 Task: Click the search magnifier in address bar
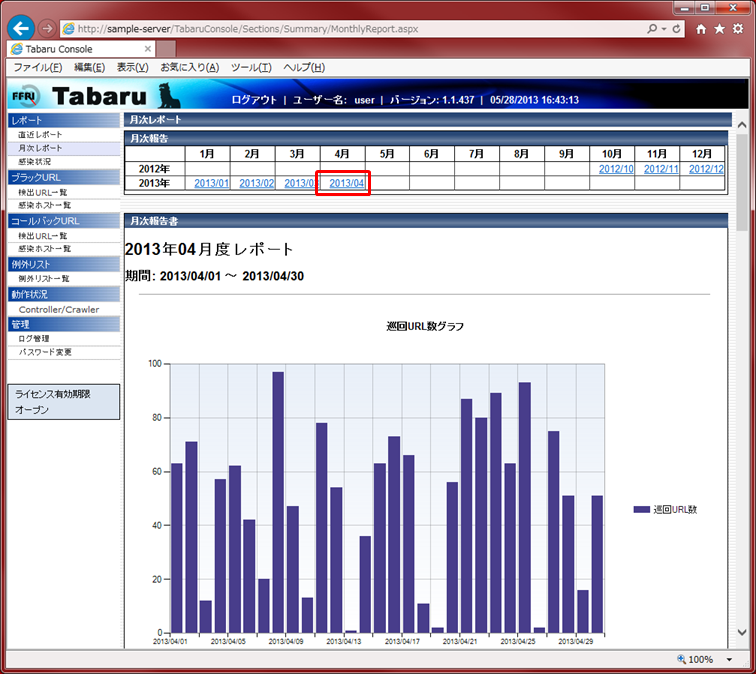652,29
